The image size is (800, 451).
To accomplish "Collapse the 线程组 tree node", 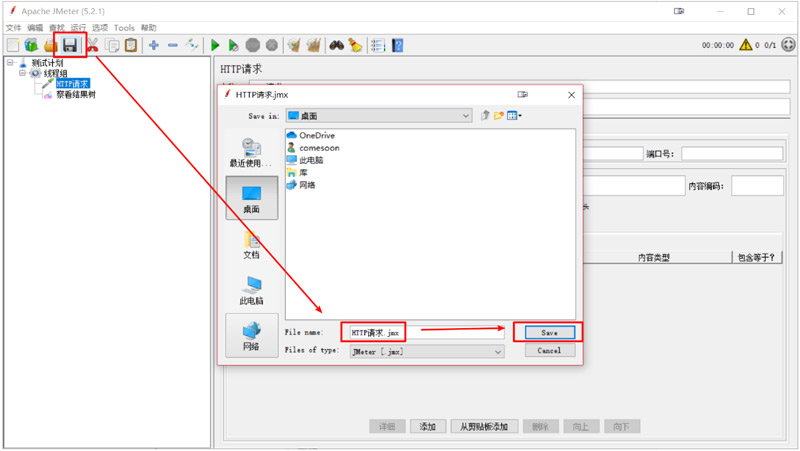I will click(22, 73).
